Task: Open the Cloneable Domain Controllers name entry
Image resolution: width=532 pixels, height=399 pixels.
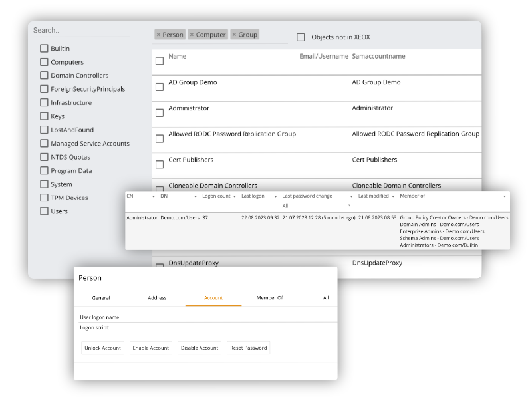Action: pyautogui.click(x=213, y=186)
